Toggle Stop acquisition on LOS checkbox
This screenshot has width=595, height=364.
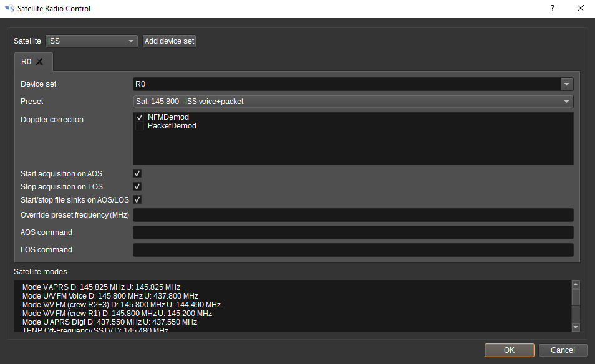(x=137, y=186)
